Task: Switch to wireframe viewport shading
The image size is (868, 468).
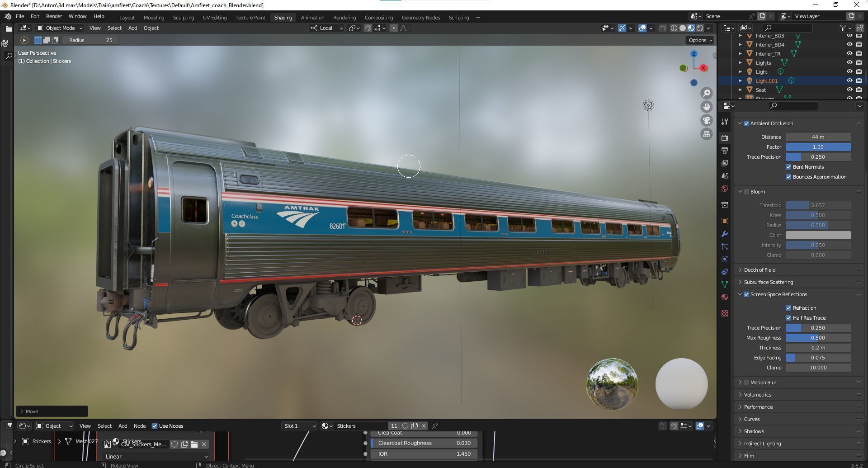Action: pos(674,28)
